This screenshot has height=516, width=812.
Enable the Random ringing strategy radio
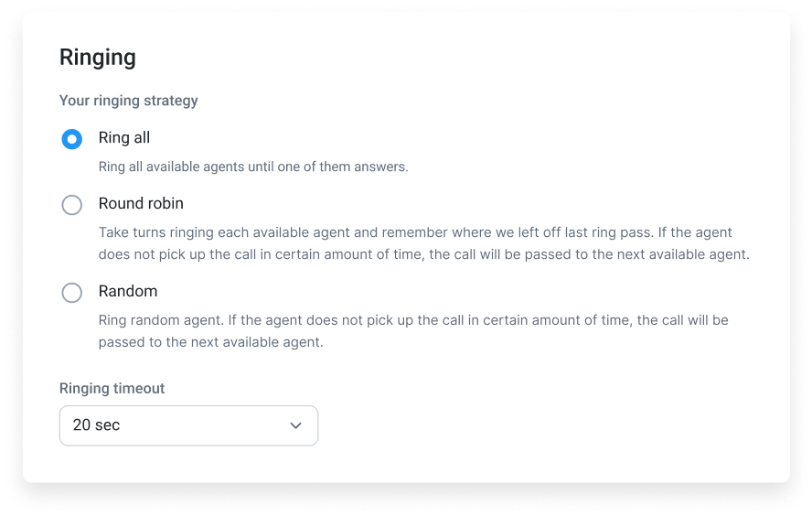(x=72, y=292)
